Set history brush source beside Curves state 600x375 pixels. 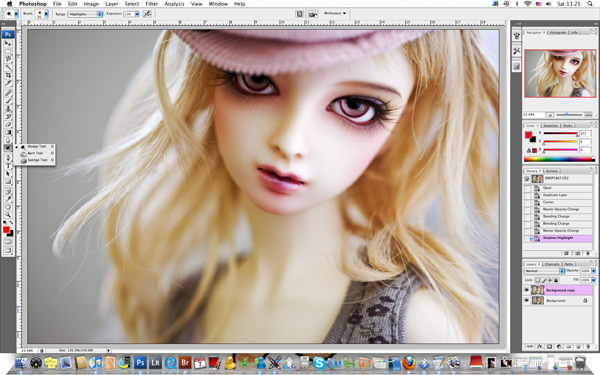click(527, 202)
